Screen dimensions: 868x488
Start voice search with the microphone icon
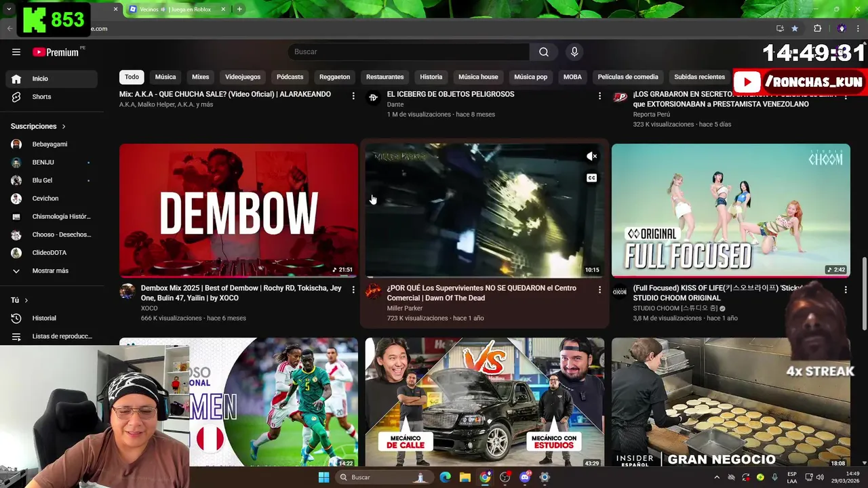(x=574, y=52)
